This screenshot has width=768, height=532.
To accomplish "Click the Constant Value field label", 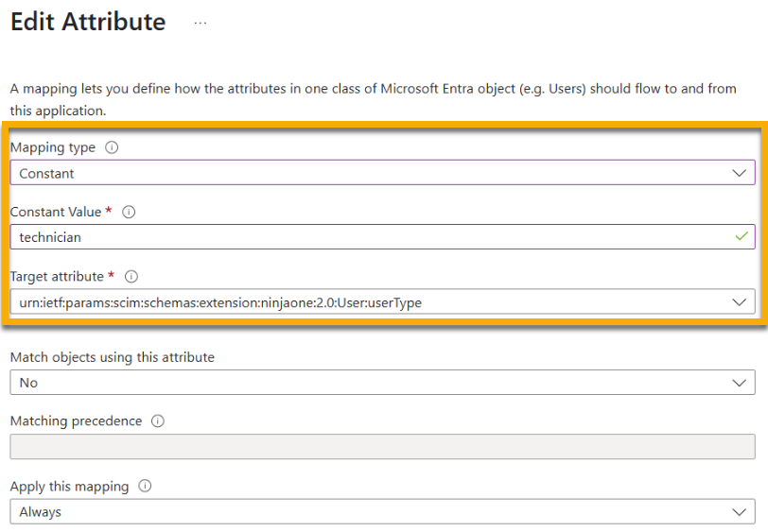I will [x=55, y=213].
